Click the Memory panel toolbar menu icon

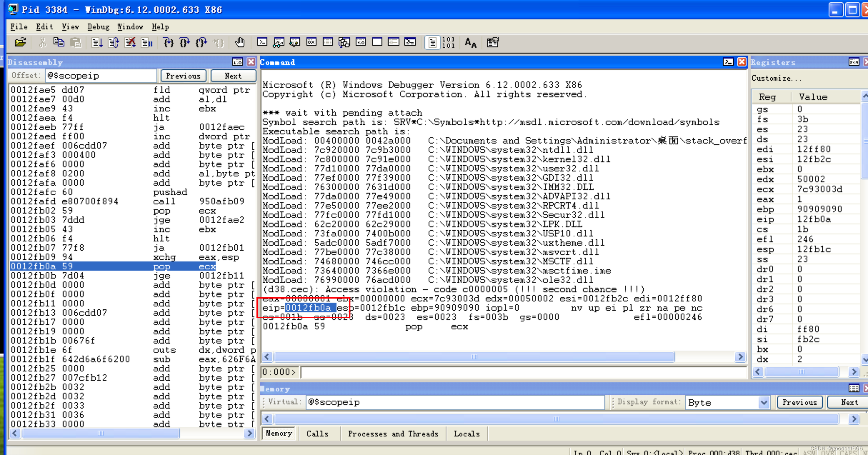click(854, 388)
